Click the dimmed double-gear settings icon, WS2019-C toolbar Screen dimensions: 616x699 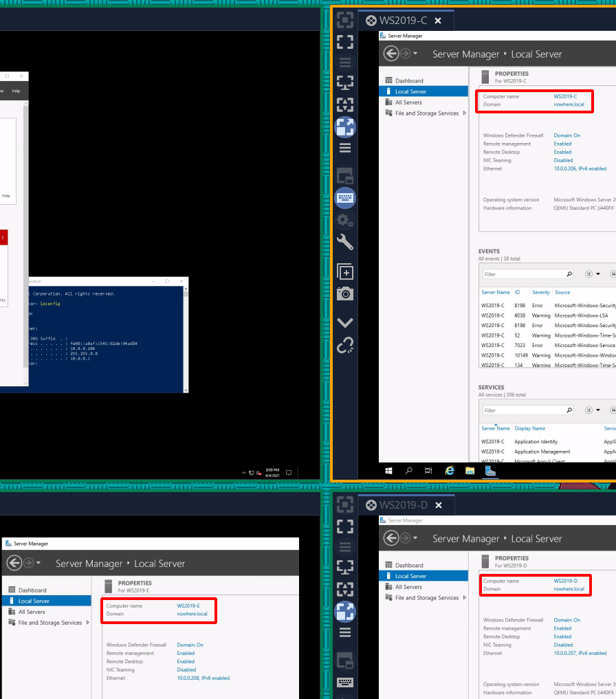(345, 220)
